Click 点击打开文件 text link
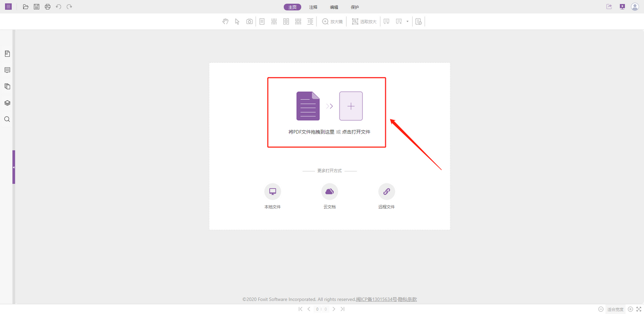Screen dimensions: 644x314 click(356, 132)
